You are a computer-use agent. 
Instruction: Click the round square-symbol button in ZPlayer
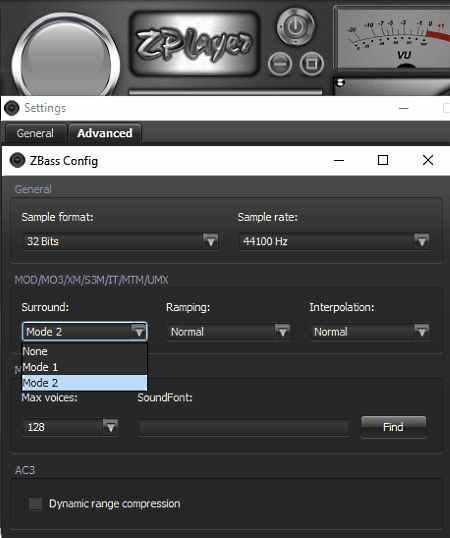pyautogui.click(x=311, y=64)
